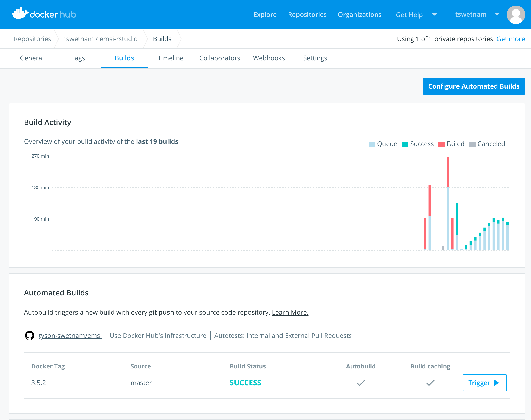531x420 pixels.
Task: Click the Builds breadcrumb
Action: click(x=162, y=39)
